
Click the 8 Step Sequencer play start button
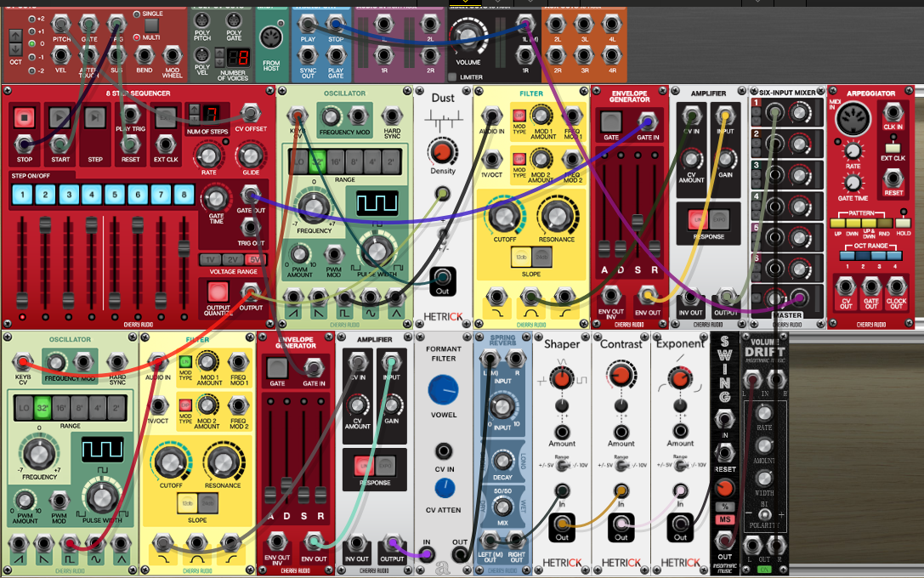[x=60, y=118]
